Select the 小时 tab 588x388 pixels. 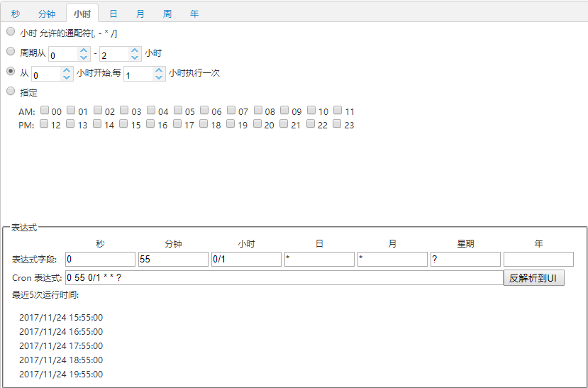pos(82,13)
